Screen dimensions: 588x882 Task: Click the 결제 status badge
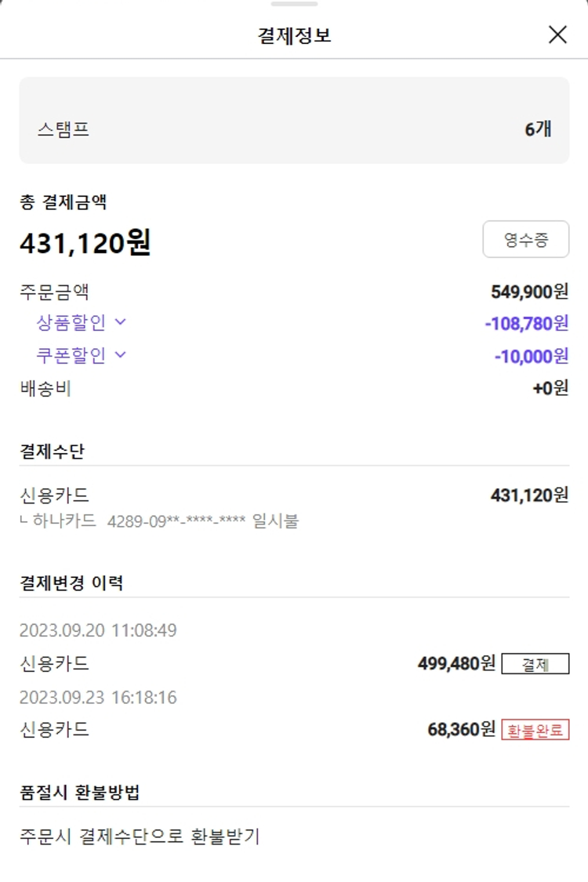pyautogui.click(x=535, y=665)
